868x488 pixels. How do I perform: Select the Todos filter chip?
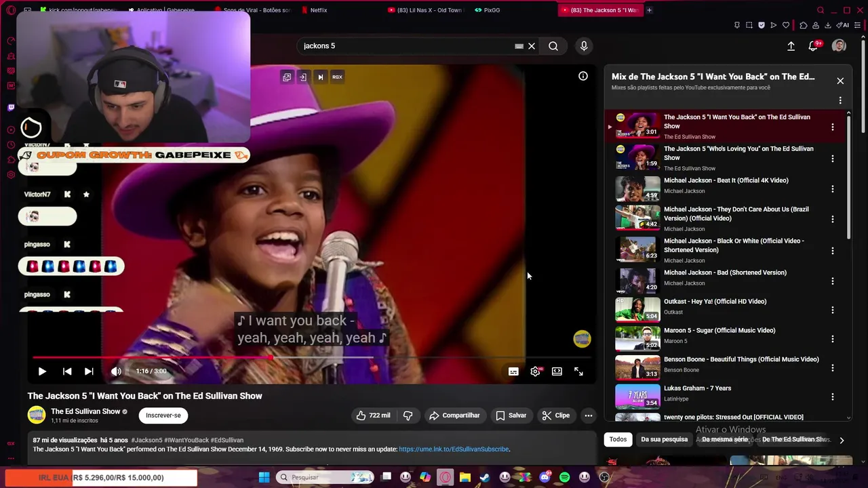pyautogui.click(x=618, y=439)
